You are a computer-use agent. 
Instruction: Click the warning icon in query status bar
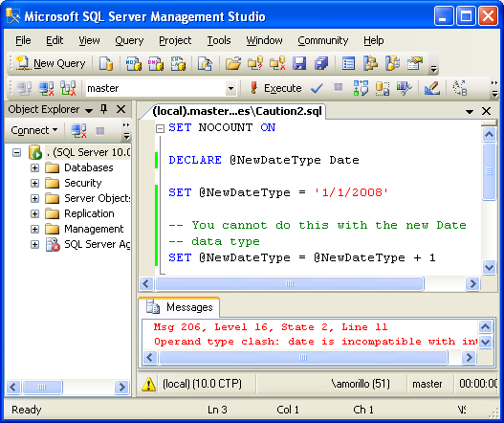coord(149,385)
